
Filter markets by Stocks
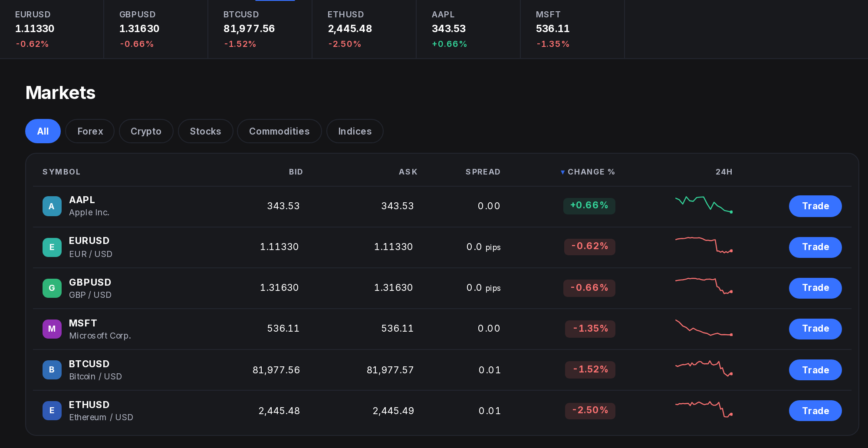205,131
